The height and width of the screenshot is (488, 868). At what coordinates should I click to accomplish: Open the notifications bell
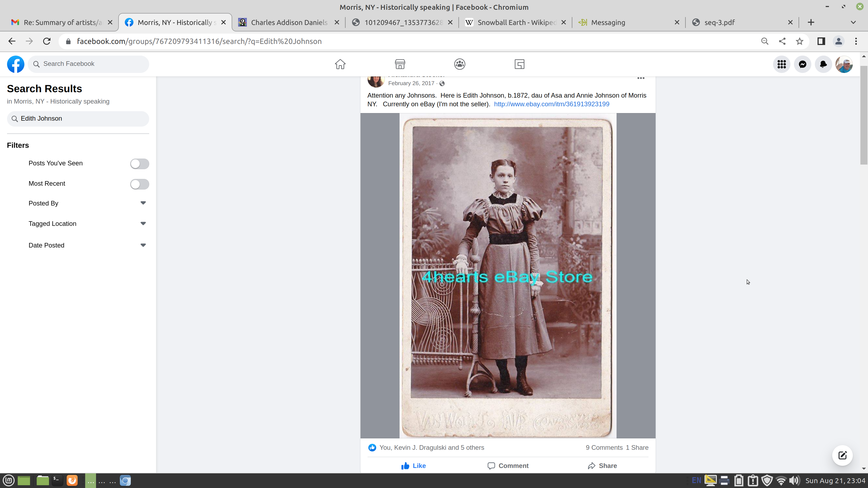(823, 64)
